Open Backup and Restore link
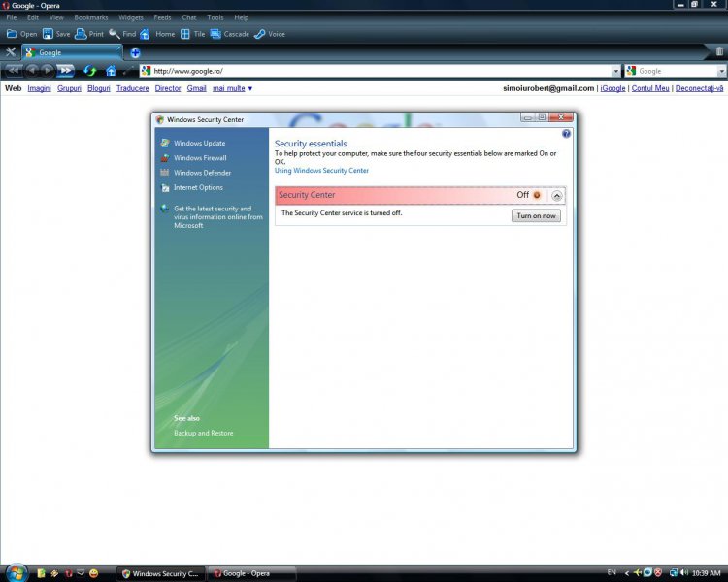This screenshot has height=582, width=728. [x=204, y=433]
